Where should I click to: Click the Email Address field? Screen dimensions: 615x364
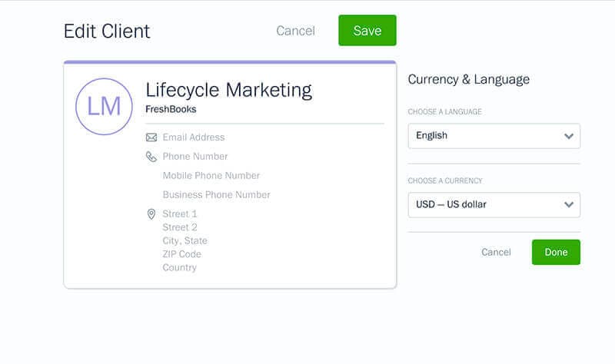(x=194, y=137)
